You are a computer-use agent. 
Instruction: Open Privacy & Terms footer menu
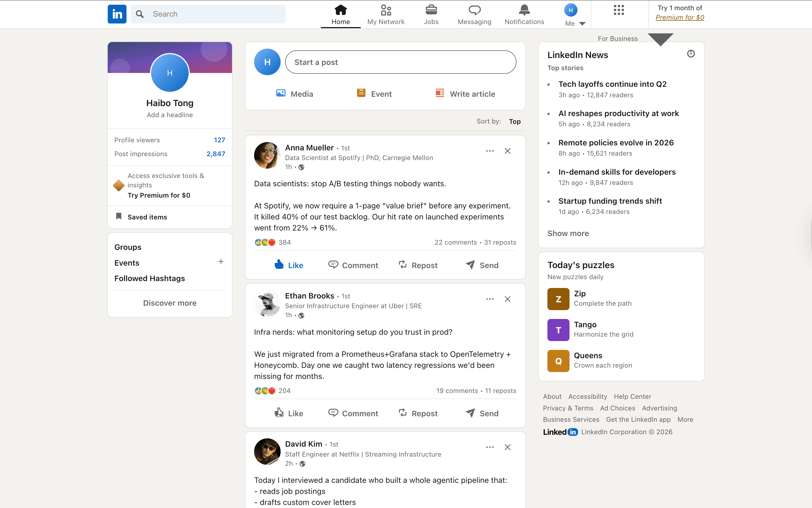point(568,408)
